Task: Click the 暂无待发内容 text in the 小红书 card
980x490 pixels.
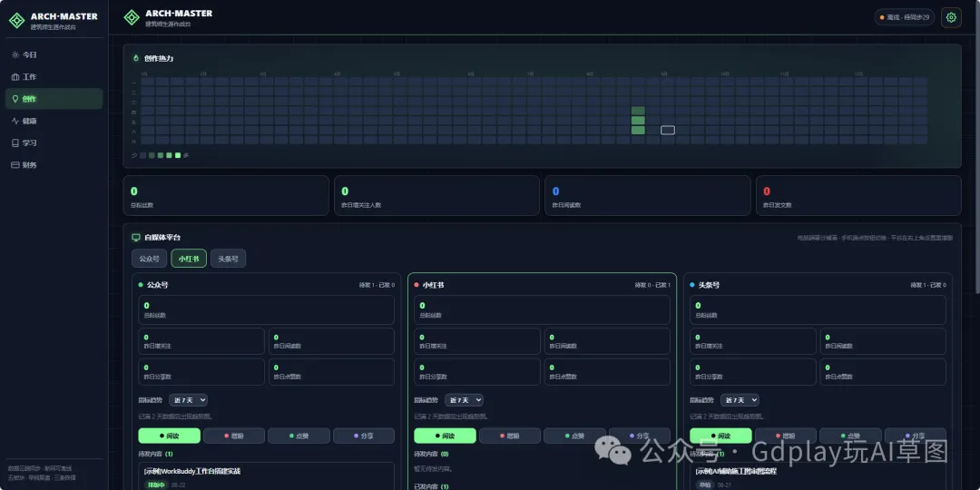Action: [433, 468]
